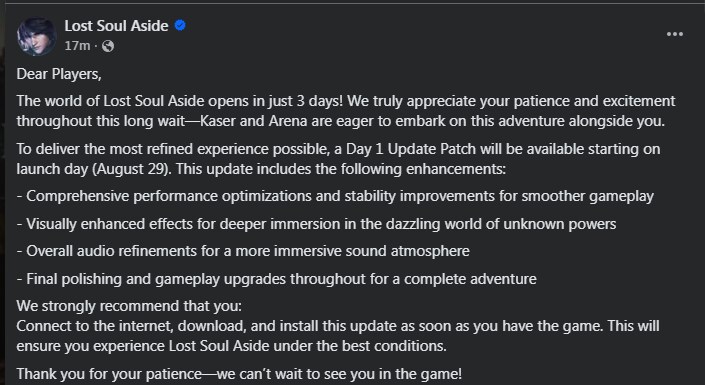The height and width of the screenshot is (385, 705).
Task: Click the final polishing bullet line
Action: click(x=277, y=279)
